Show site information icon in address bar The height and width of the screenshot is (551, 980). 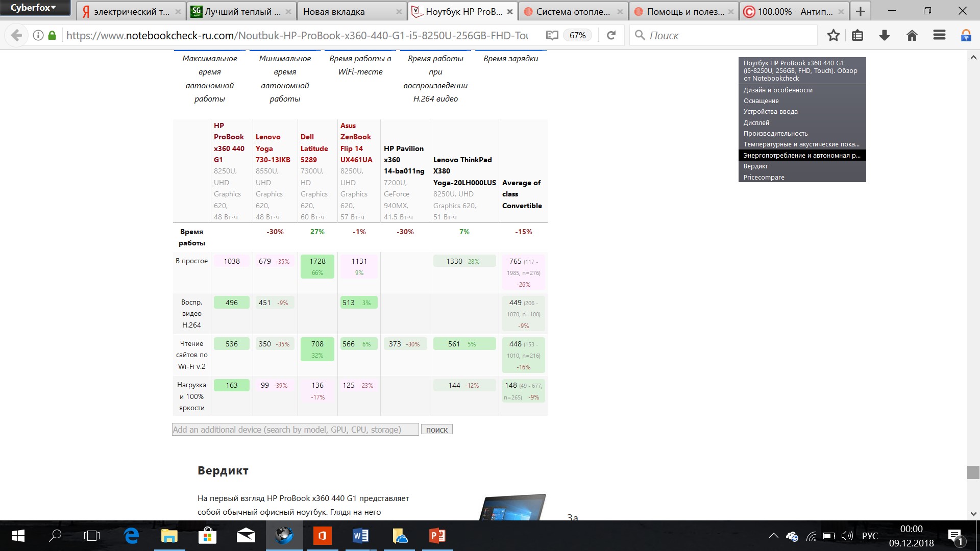click(x=38, y=35)
